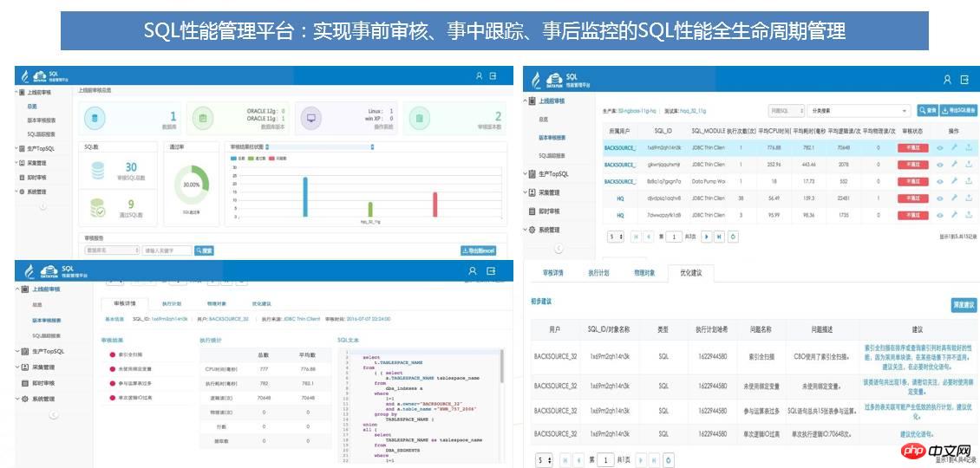
Task: Click the 审核SQL总数 database stack icon
Action: 98,171
